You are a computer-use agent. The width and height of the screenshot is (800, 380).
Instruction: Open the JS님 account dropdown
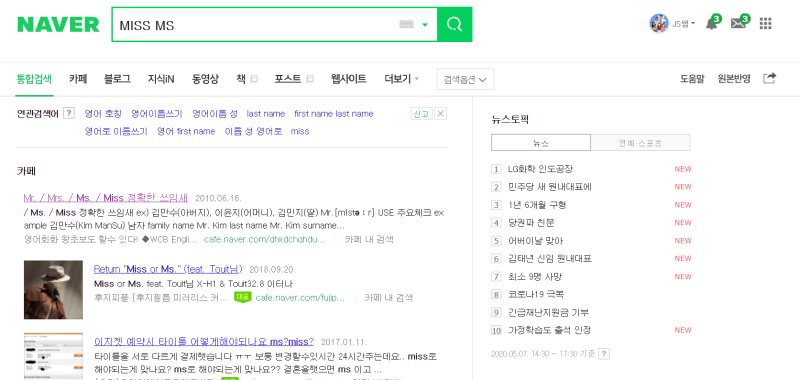[684, 23]
